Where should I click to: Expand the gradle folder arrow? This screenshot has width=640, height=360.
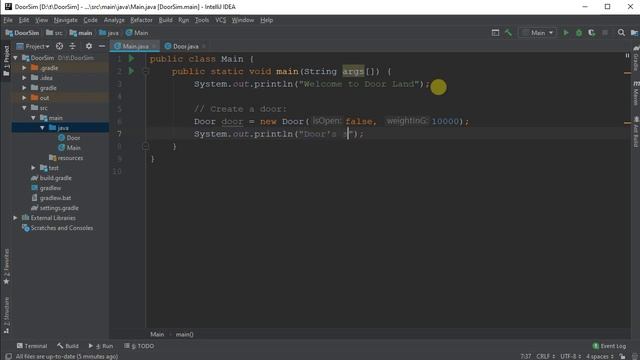click(24, 88)
